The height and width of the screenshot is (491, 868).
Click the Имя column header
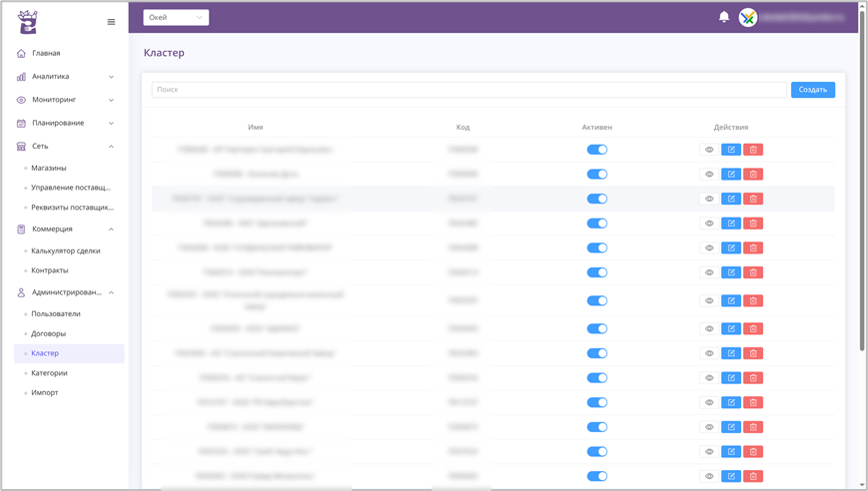point(255,127)
